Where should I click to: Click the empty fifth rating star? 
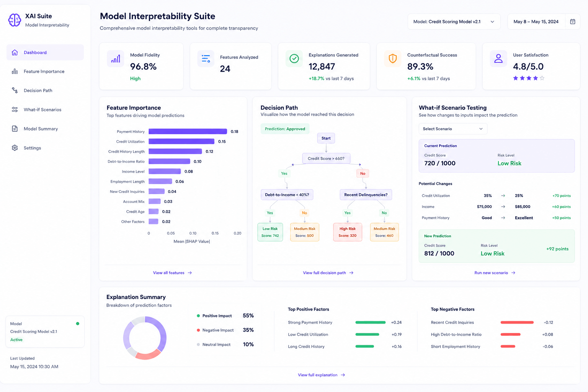(542, 78)
